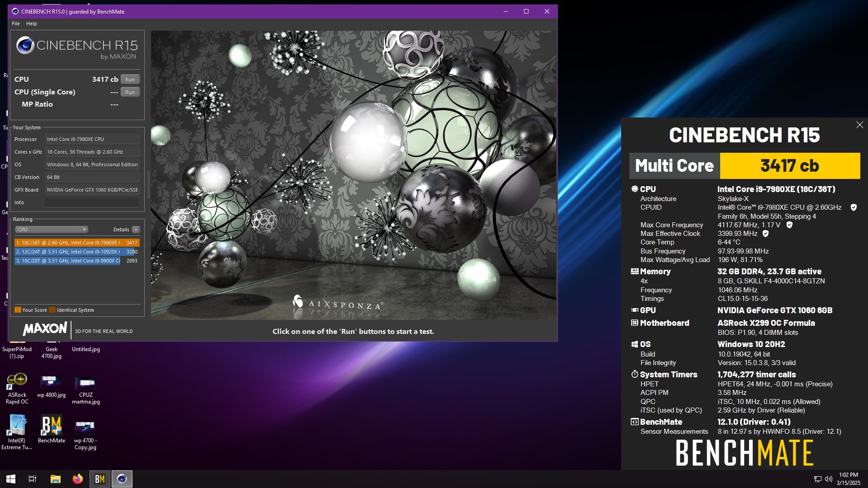The image size is (868, 488).
Task: Maximize the Cinebench window
Action: pos(526,11)
